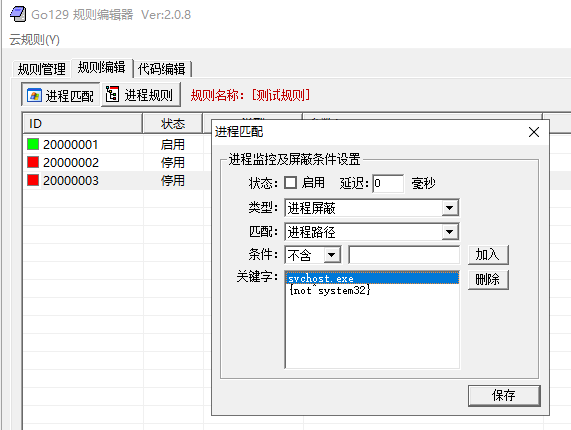Select the 进程匹配 toolbar icon
571x430 pixels.
point(34,96)
